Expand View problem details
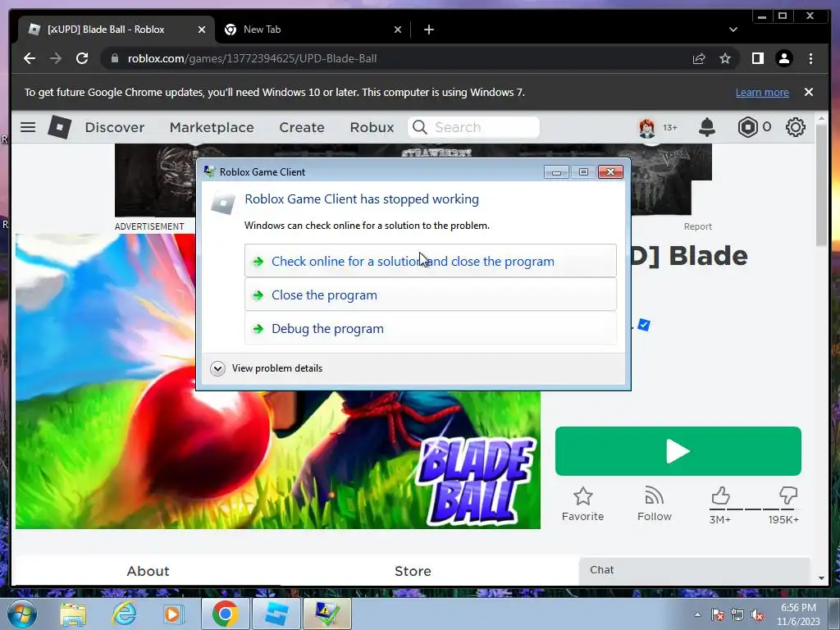Image resolution: width=840 pixels, height=630 pixels. (x=267, y=368)
